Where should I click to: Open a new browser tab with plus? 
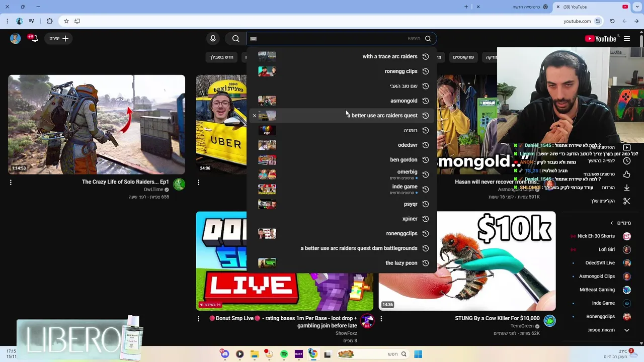tap(466, 7)
